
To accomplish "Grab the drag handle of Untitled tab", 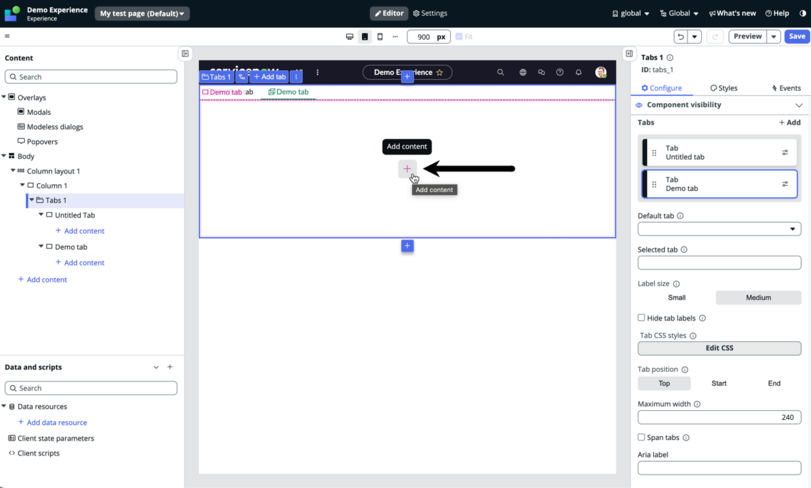I will (654, 153).
